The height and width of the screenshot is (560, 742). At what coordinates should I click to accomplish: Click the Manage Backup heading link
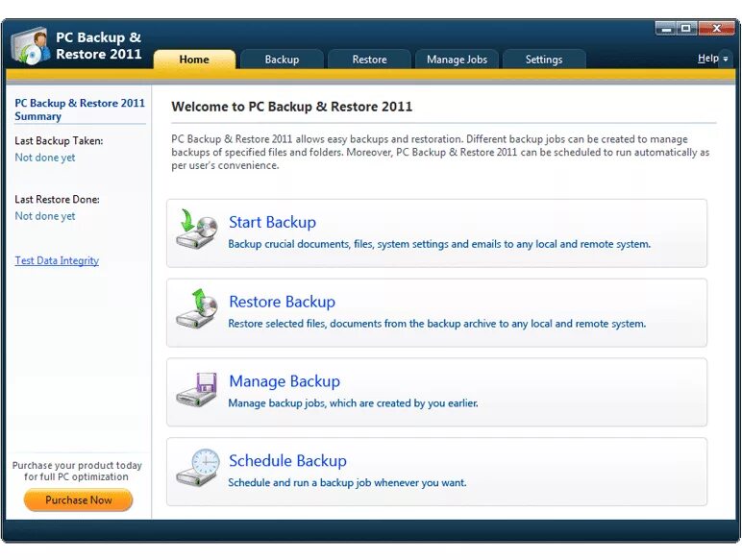click(x=284, y=380)
